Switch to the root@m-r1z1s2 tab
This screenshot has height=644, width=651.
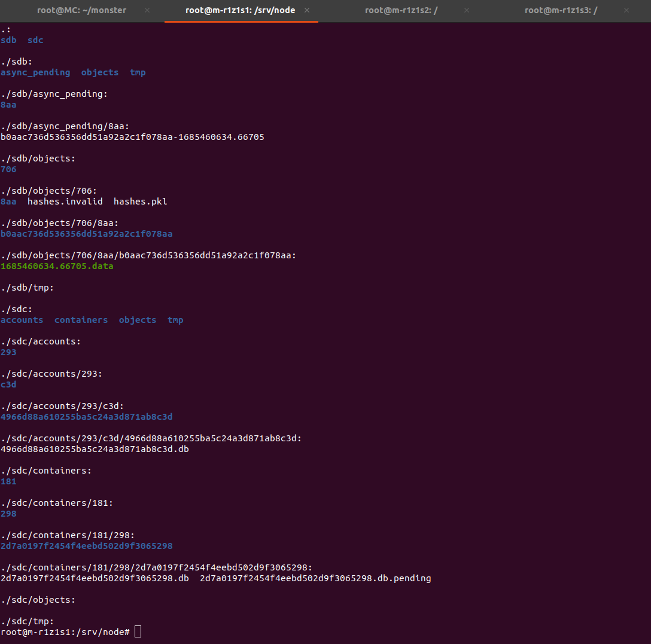pos(401,10)
